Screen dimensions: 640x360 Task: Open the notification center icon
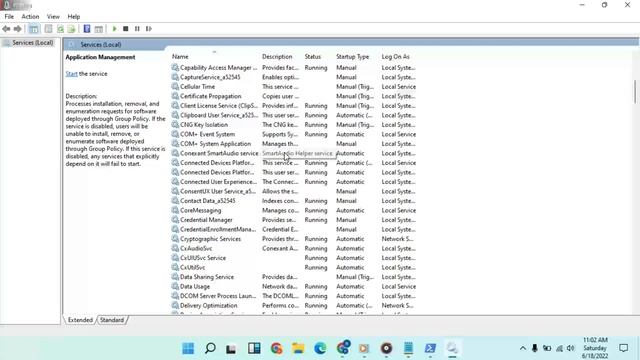[x=623, y=348]
